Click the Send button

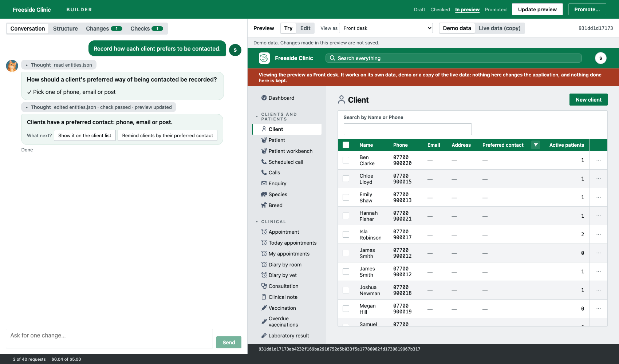[229, 343]
